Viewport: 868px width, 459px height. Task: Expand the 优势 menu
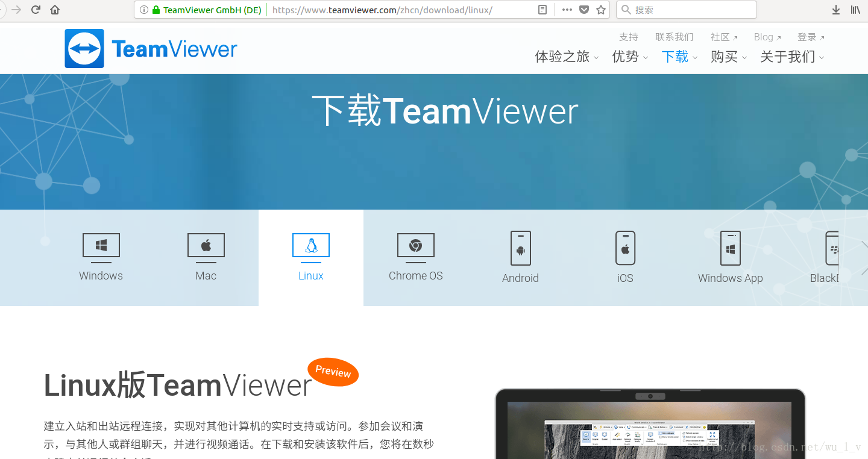(x=630, y=57)
